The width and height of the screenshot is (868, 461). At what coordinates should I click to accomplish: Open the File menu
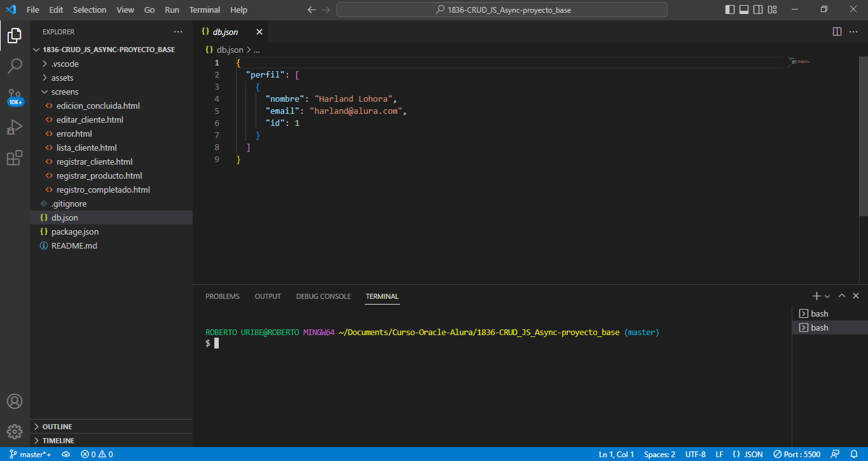pyautogui.click(x=33, y=10)
